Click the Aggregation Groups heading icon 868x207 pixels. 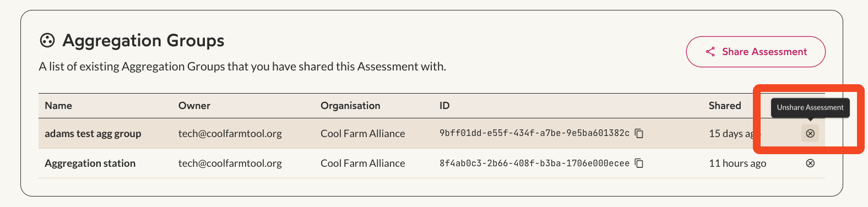(x=48, y=40)
